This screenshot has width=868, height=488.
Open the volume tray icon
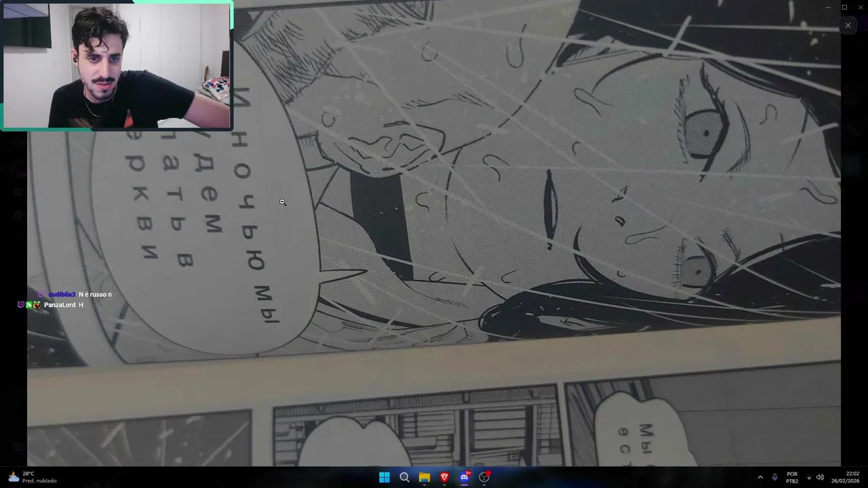pos(820,477)
